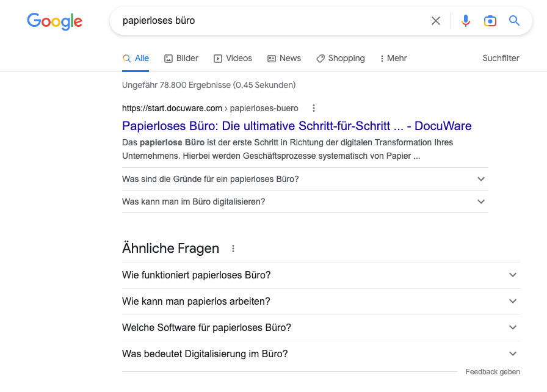547x392 pixels.
Task: Start voice search with microphone icon
Action: point(465,21)
